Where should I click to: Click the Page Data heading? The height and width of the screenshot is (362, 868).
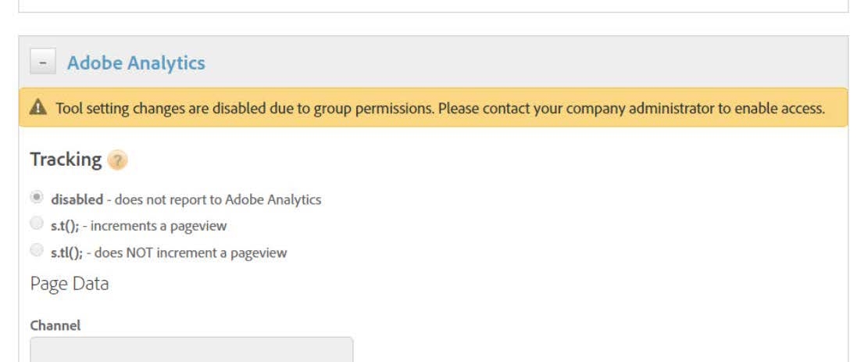click(70, 284)
